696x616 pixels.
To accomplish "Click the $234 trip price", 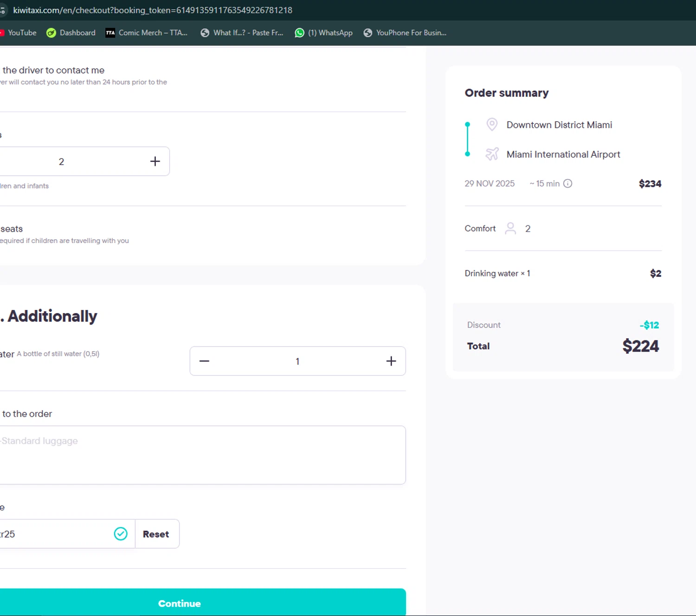I will (650, 184).
